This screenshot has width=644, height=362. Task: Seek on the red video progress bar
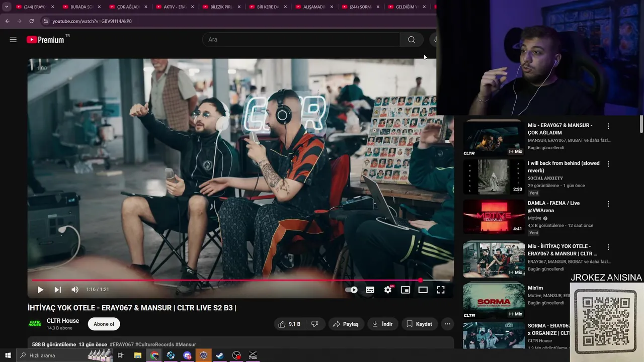coord(240,280)
